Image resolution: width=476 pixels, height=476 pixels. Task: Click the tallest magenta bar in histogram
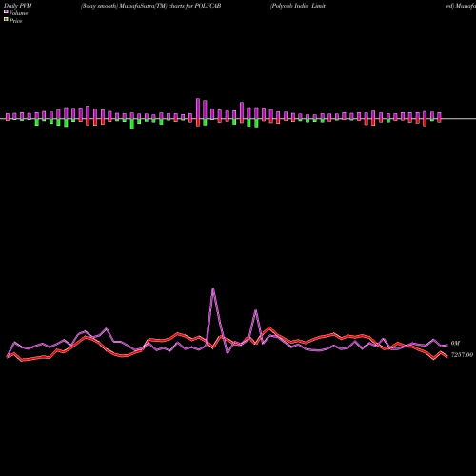(x=198, y=109)
